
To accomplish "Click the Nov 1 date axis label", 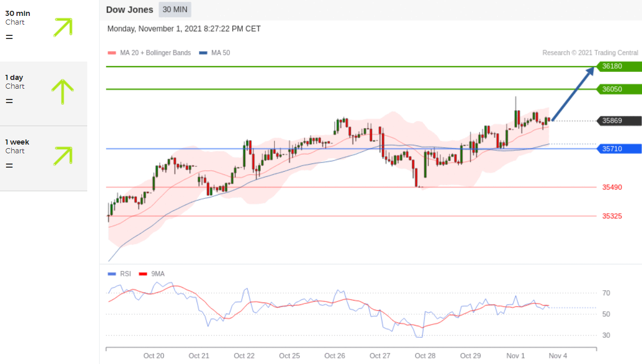I will (516, 356).
